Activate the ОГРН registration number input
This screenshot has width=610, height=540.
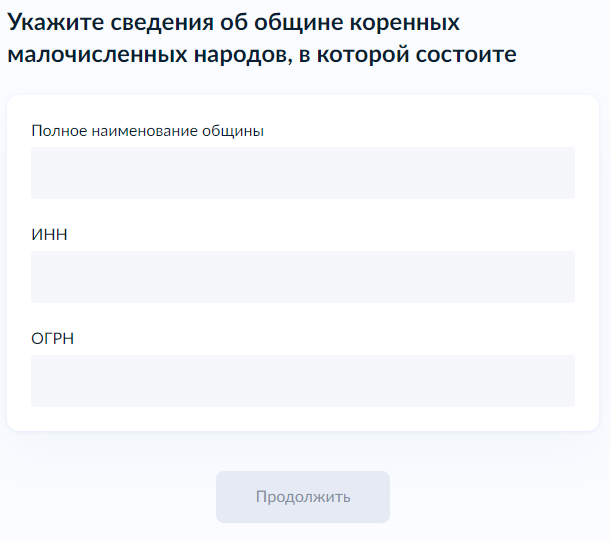[x=303, y=381]
